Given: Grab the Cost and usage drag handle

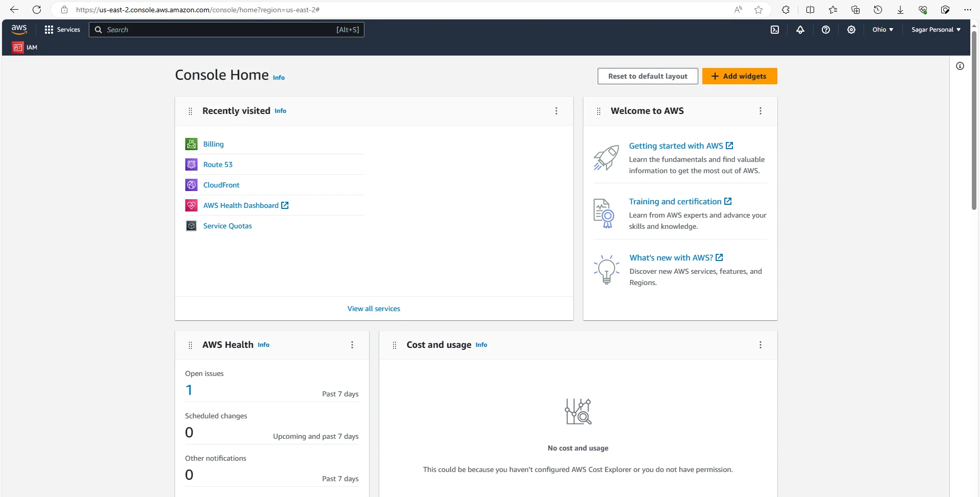Looking at the screenshot, I should tap(395, 345).
